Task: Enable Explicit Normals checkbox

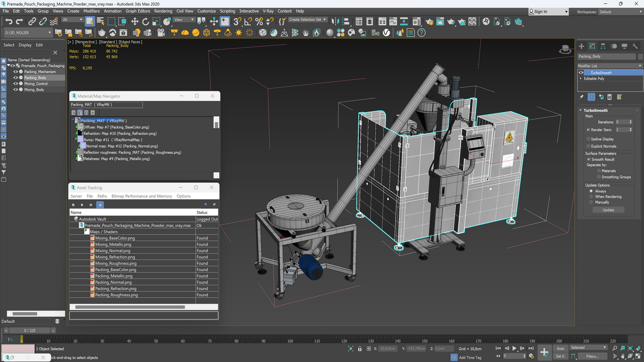Action: coord(588,146)
